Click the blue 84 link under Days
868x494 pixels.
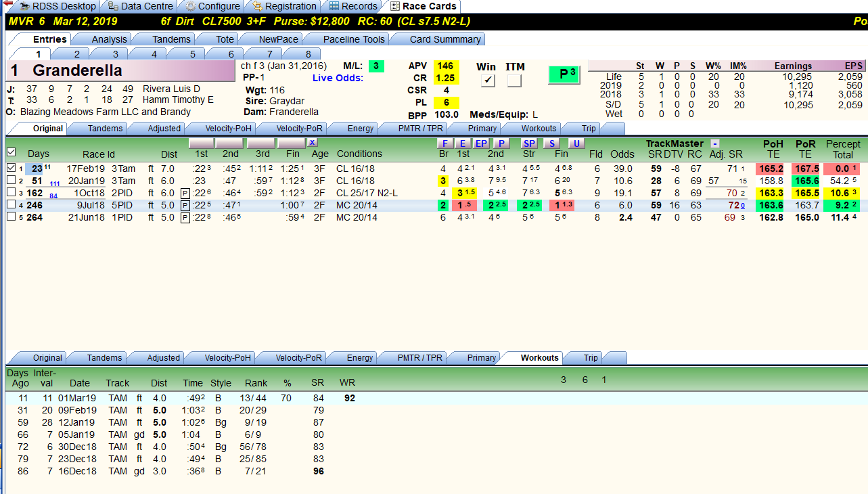coord(53,196)
